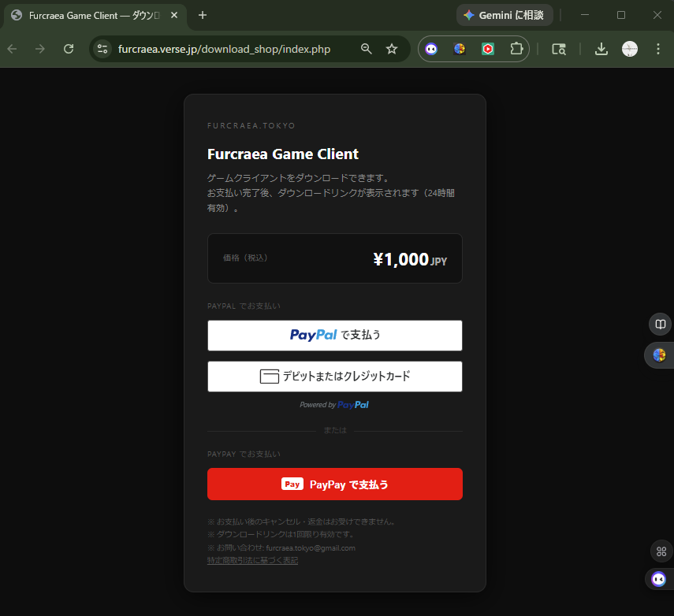674x616 pixels.
Task: Click the colorful globe side panel icon
Action: [x=659, y=355]
